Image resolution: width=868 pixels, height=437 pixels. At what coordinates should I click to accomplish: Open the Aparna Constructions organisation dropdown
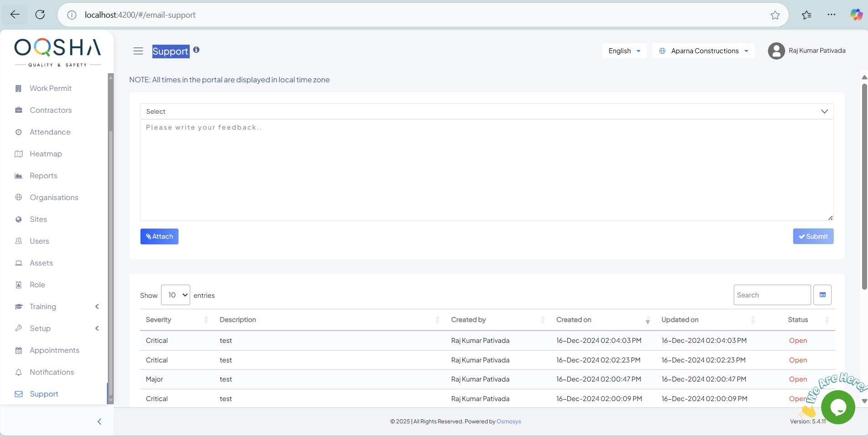703,51
